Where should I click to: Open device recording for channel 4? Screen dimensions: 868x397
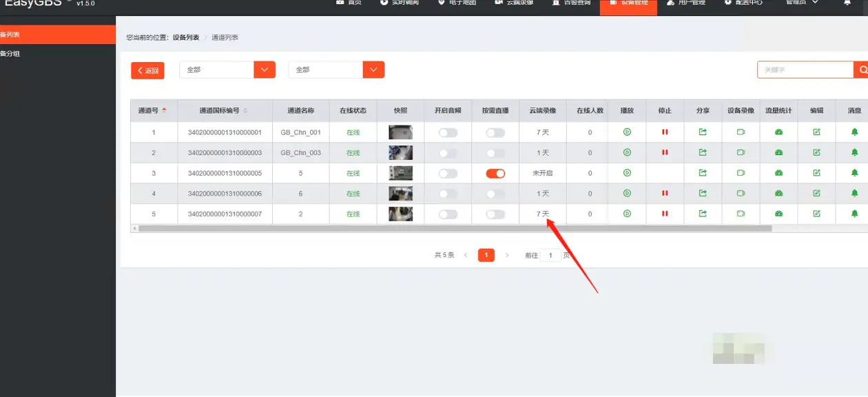pyautogui.click(x=741, y=194)
